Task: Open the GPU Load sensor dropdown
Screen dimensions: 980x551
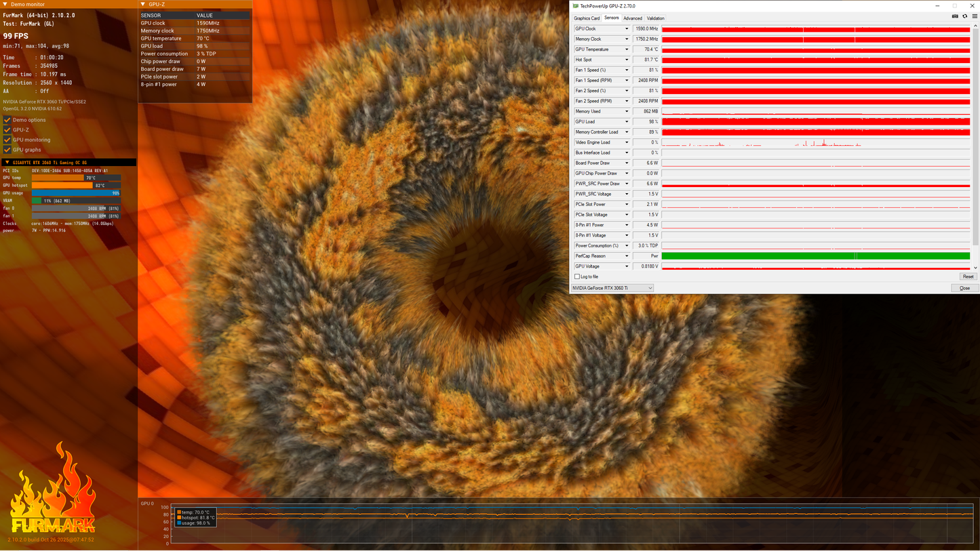Action: [x=627, y=122]
